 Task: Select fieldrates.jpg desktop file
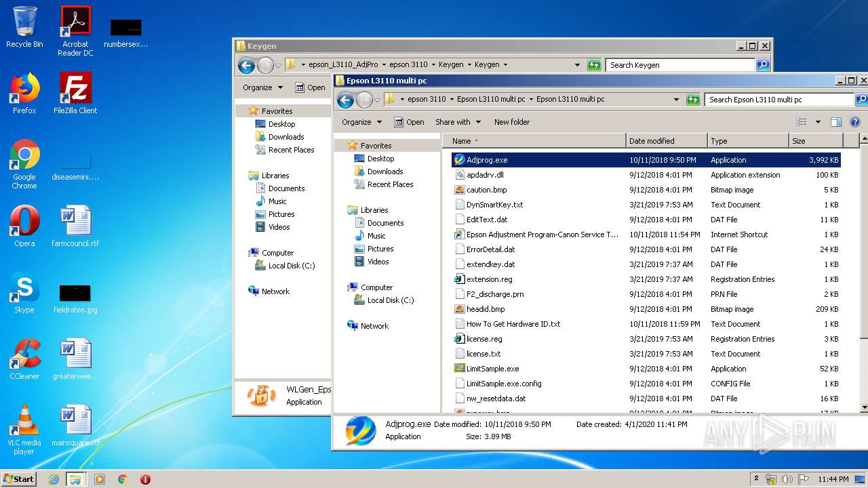(75, 298)
